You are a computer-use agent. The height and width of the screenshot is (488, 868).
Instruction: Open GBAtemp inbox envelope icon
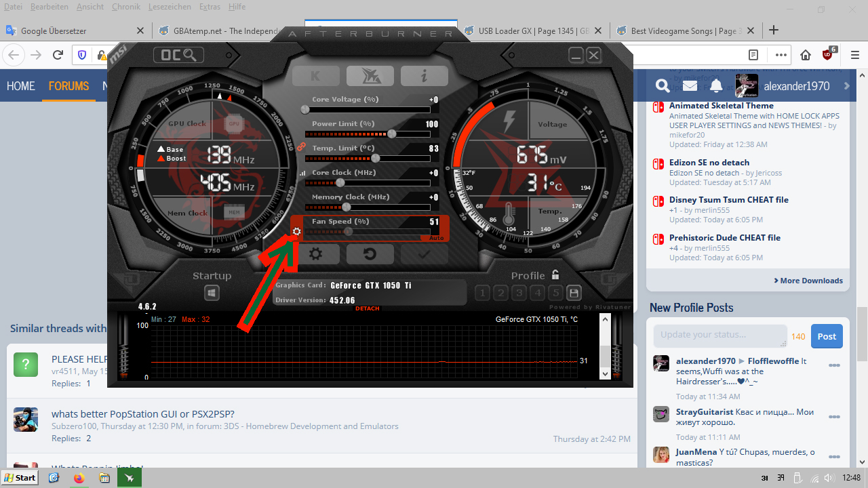[x=690, y=86]
